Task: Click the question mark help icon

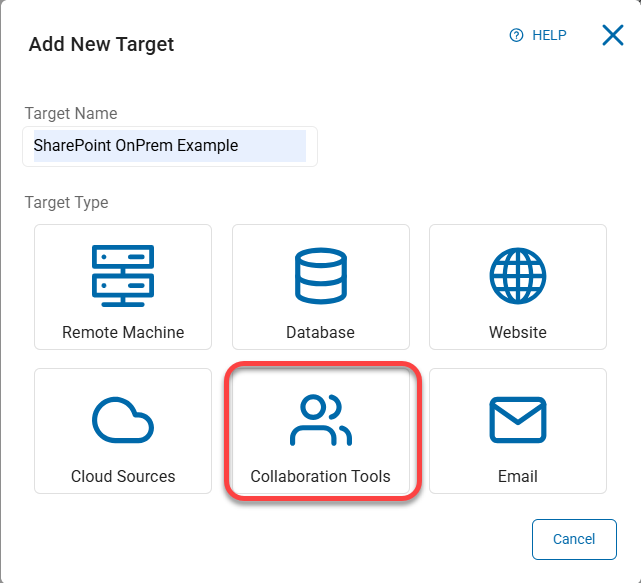Action: pyautogui.click(x=516, y=35)
